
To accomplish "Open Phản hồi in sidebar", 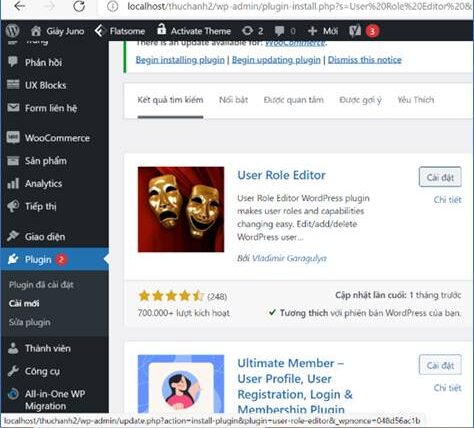I will pyautogui.click(x=35, y=62).
